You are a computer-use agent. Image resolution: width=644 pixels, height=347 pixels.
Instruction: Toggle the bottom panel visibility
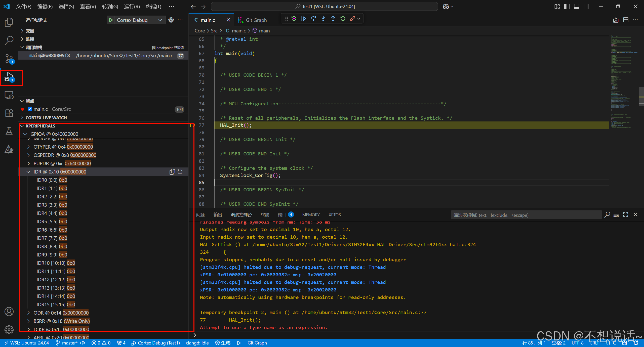[576, 6]
